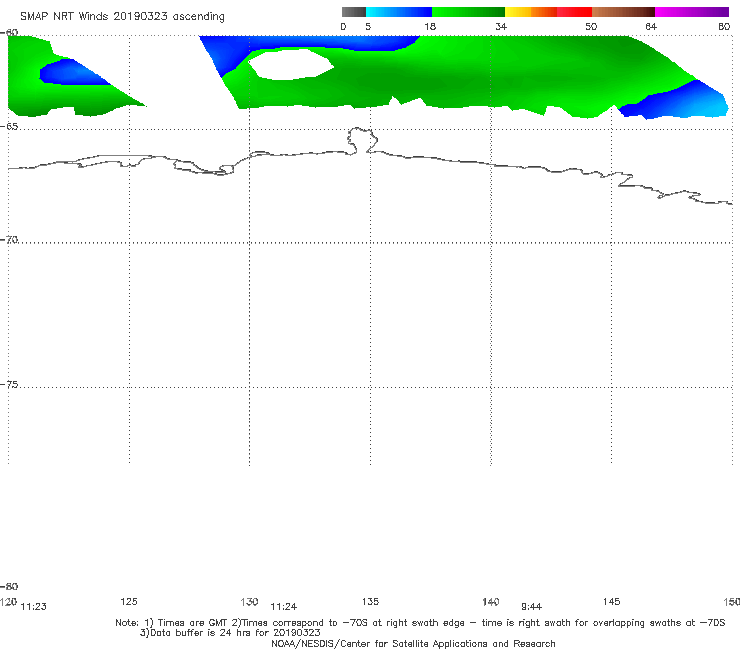
Task: Click the green segment of the color bar
Action: click(x=468, y=12)
